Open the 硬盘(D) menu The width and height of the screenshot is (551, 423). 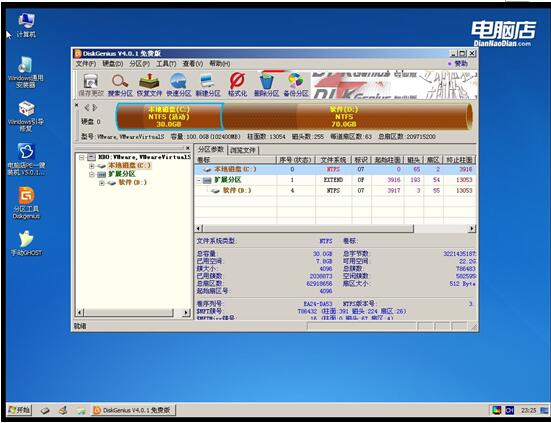[112, 64]
